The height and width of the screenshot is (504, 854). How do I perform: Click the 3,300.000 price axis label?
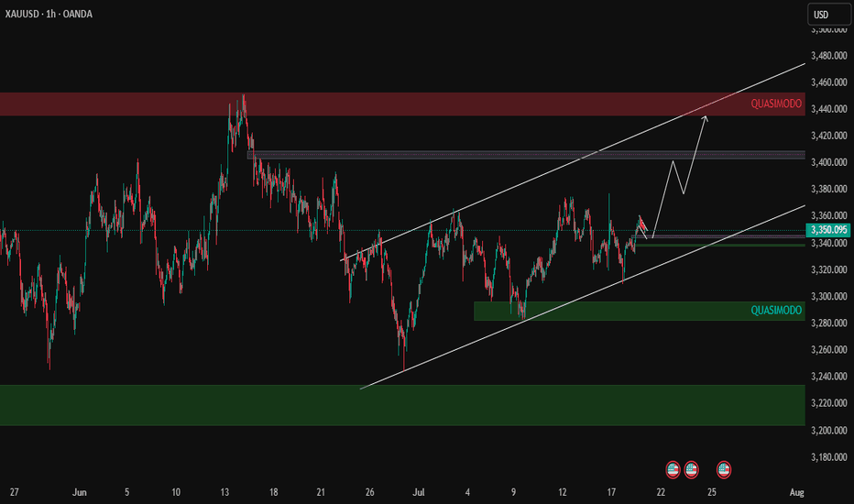(x=829, y=296)
